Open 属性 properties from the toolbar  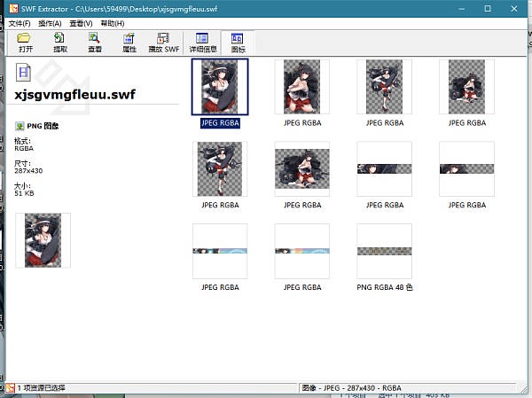[x=129, y=43]
